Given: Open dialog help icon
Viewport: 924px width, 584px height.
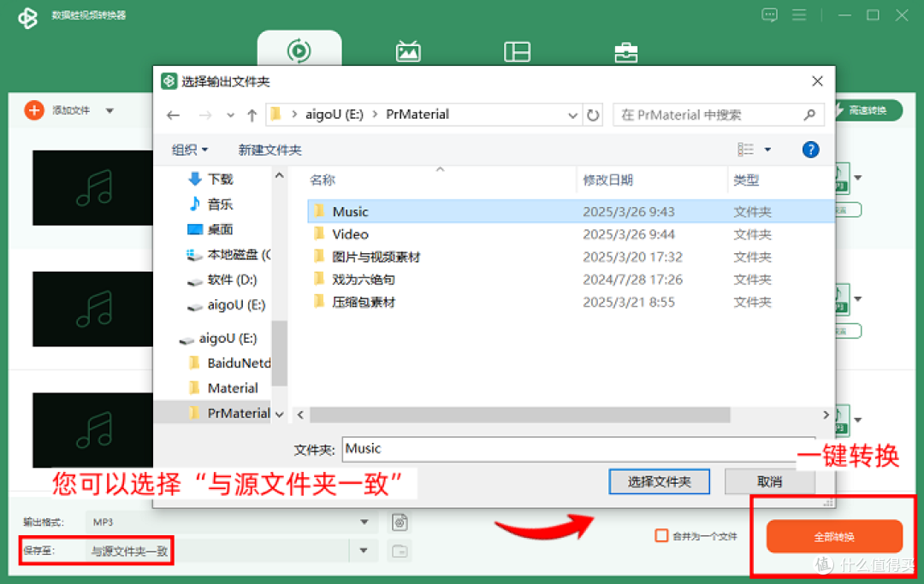Looking at the screenshot, I should point(811,150).
